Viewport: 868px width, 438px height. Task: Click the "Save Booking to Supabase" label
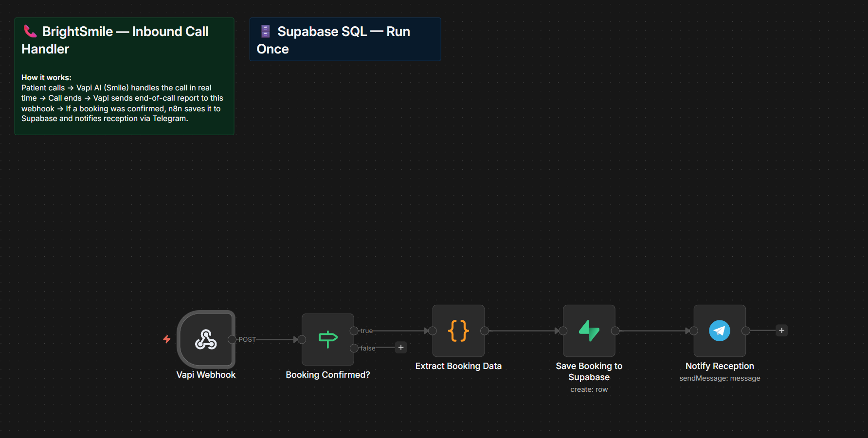point(589,371)
